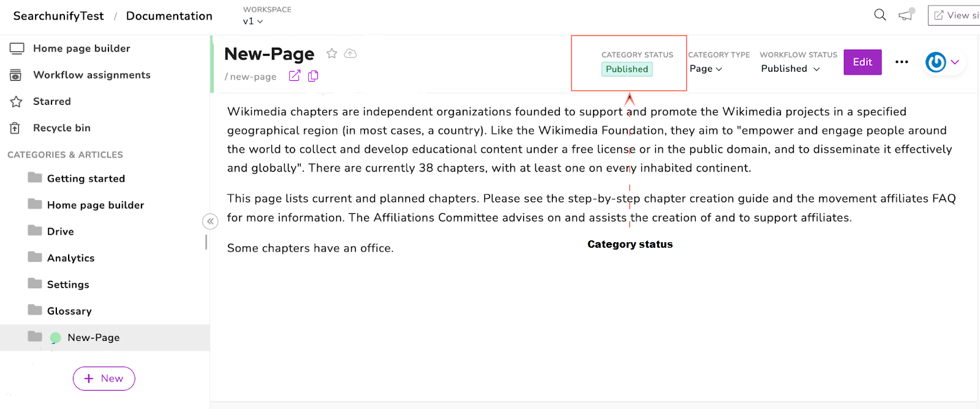Open the Getting started category folder
Image resolution: width=980 pixels, height=409 pixels.
pyautogui.click(x=86, y=178)
